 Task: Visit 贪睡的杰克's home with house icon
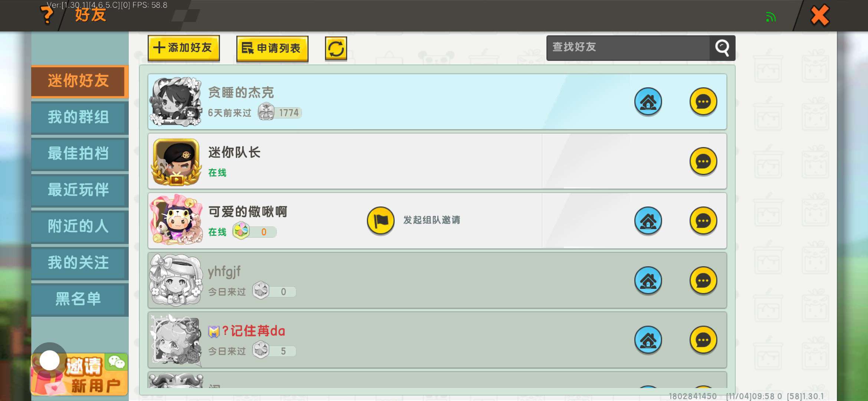648,102
